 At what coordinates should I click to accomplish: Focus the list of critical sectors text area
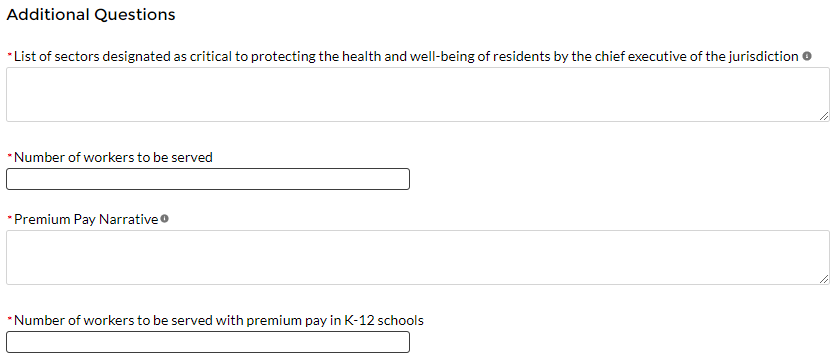[x=418, y=95]
